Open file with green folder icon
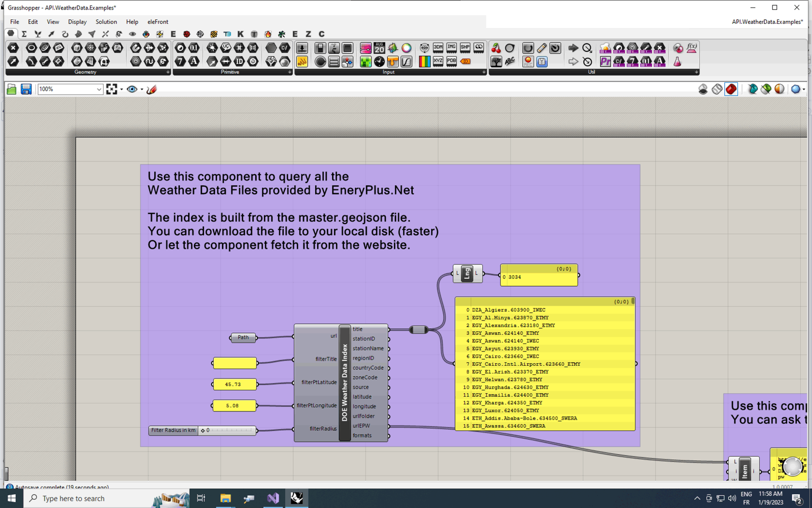Screen dimensions: 812x508 (x=12, y=89)
